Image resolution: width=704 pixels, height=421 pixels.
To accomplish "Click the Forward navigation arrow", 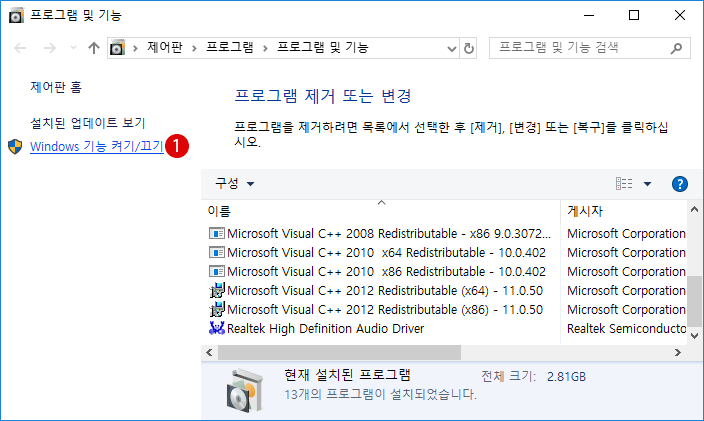I will [x=49, y=48].
